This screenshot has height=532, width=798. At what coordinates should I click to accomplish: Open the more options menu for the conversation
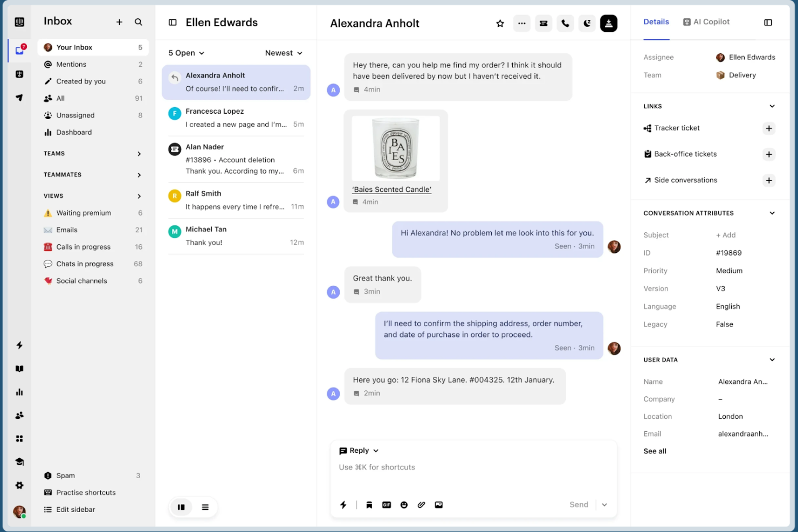point(521,23)
